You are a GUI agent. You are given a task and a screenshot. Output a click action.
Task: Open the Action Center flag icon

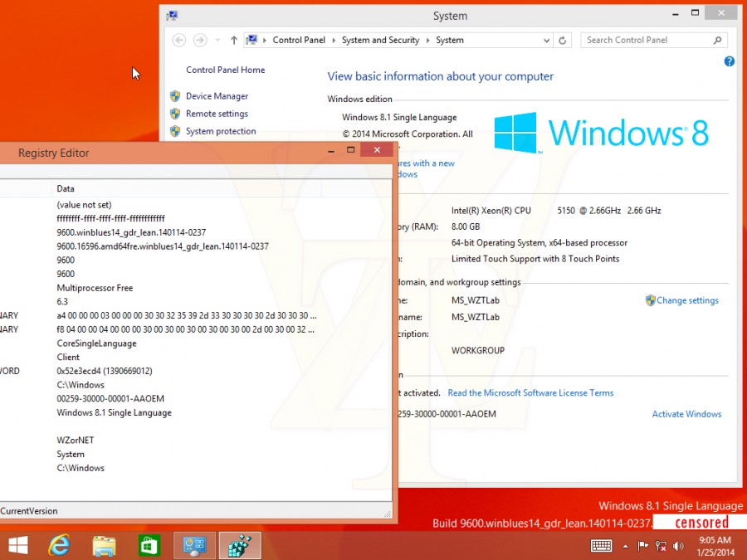coord(642,545)
